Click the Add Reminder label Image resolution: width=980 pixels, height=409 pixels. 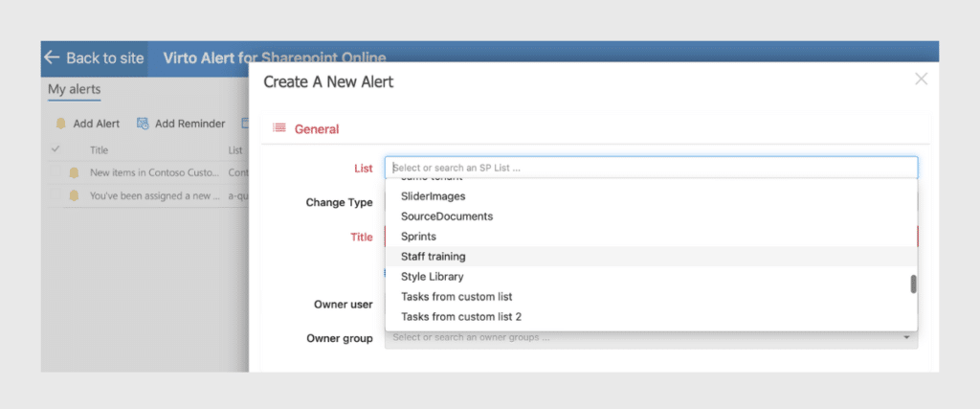[190, 124]
